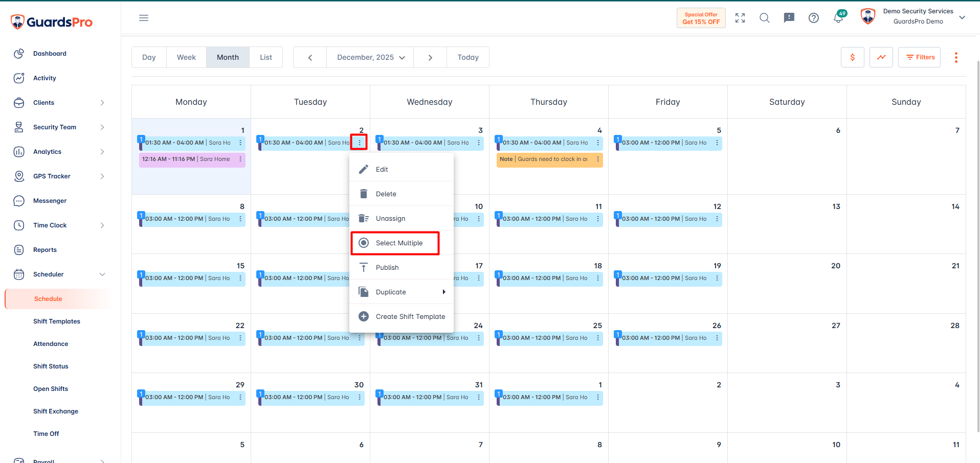Open the hamburger sidebar toggle
This screenshot has height=463, width=980.
tap(144, 18)
